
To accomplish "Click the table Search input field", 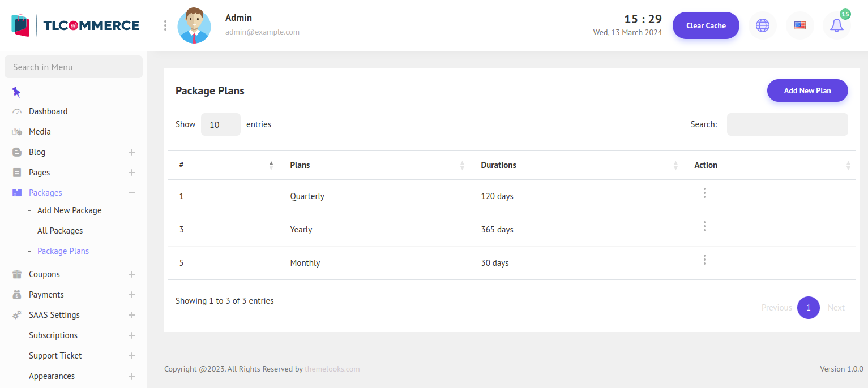I will pos(787,124).
